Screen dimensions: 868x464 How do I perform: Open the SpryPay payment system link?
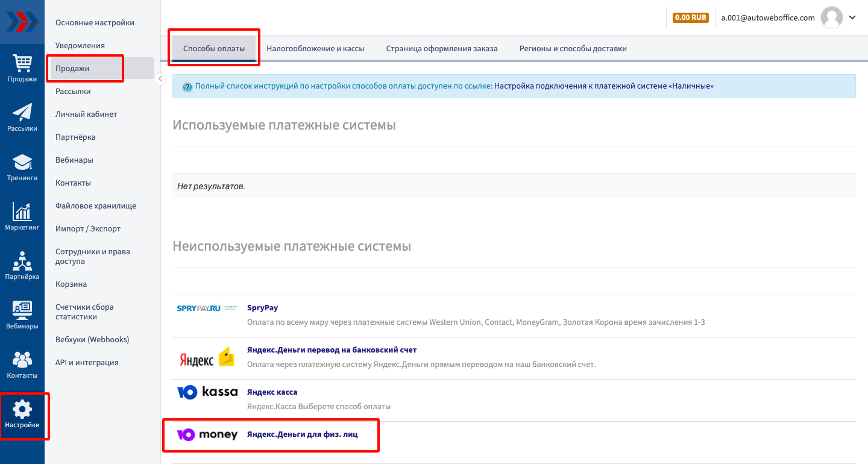tap(262, 307)
